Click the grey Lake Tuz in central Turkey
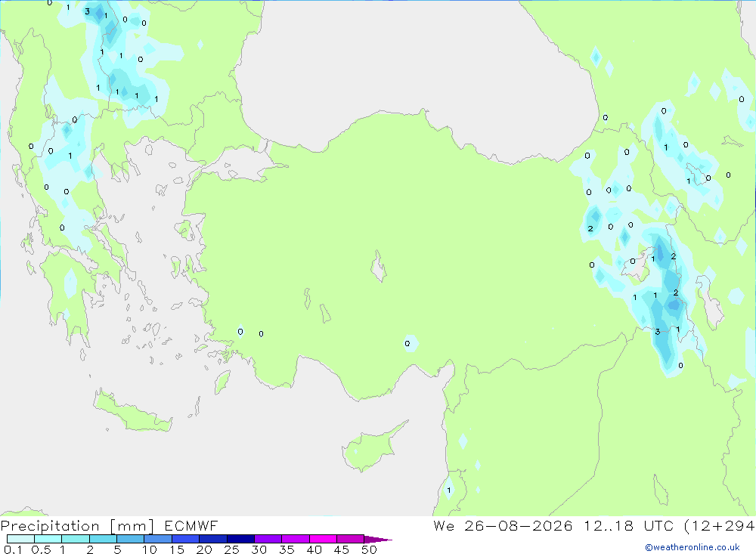Screen dimensions: 756x554 379,267
